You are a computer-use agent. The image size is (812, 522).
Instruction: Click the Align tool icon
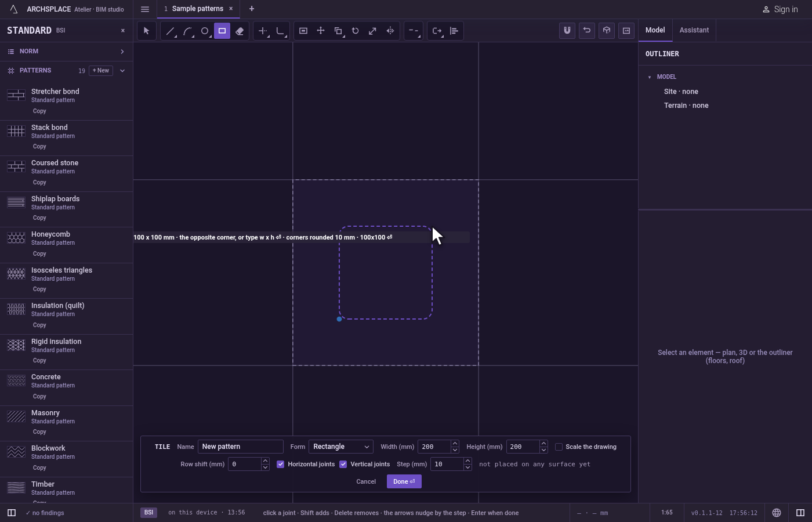point(454,31)
